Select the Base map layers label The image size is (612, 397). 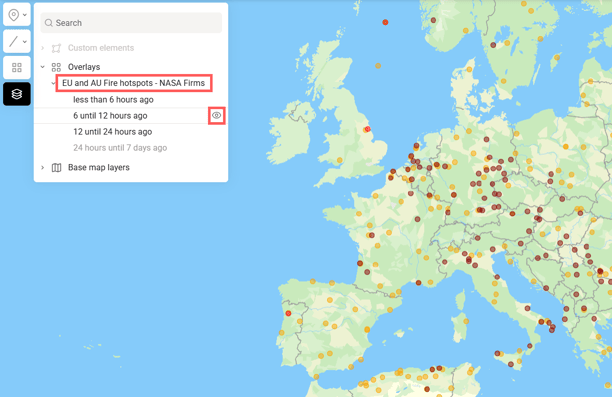coord(99,167)
